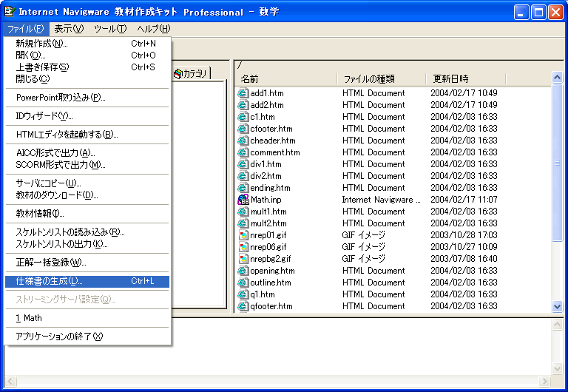Click highlighted 仕様書の生成(L)... entry

click(x=87, y=281)
